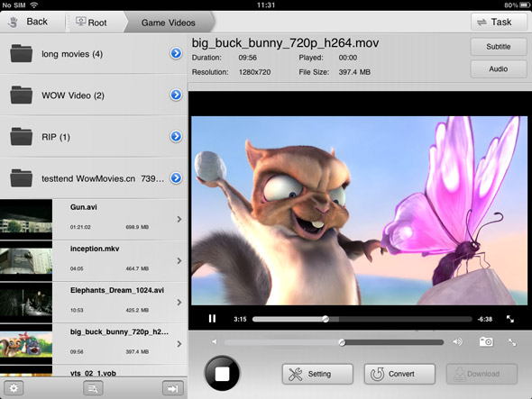Select the inception.mkv video thumbnail
The image size is (532, 399).
coord(26,260)
